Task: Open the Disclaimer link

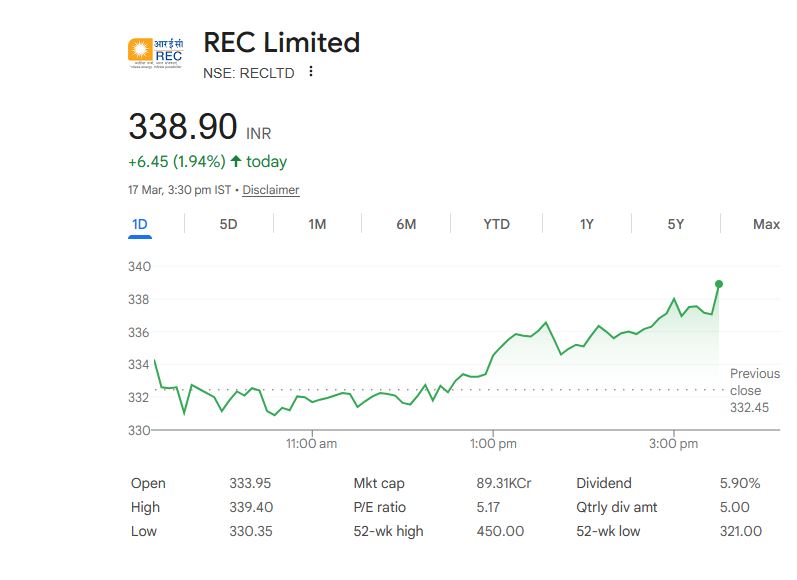Action: 271,190
